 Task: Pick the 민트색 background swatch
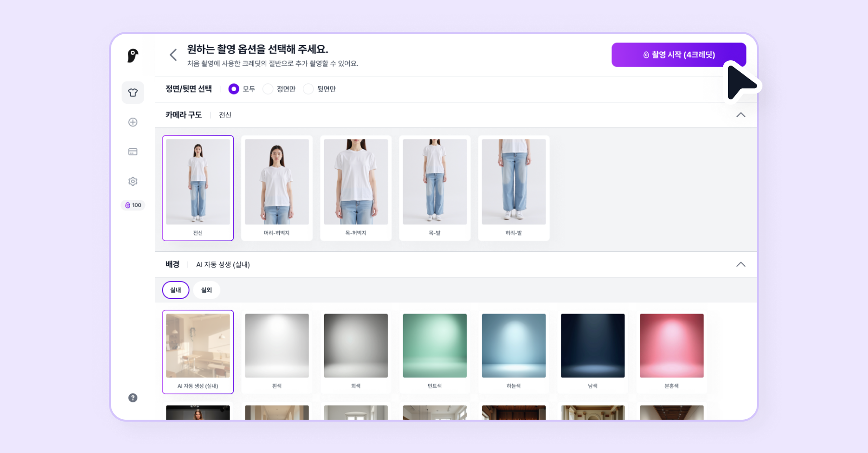coord(435,352)
